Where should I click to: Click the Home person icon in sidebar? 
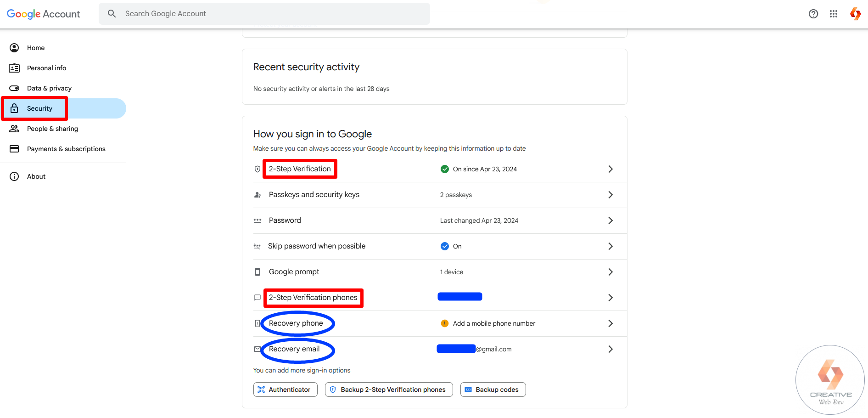point(14,48)
